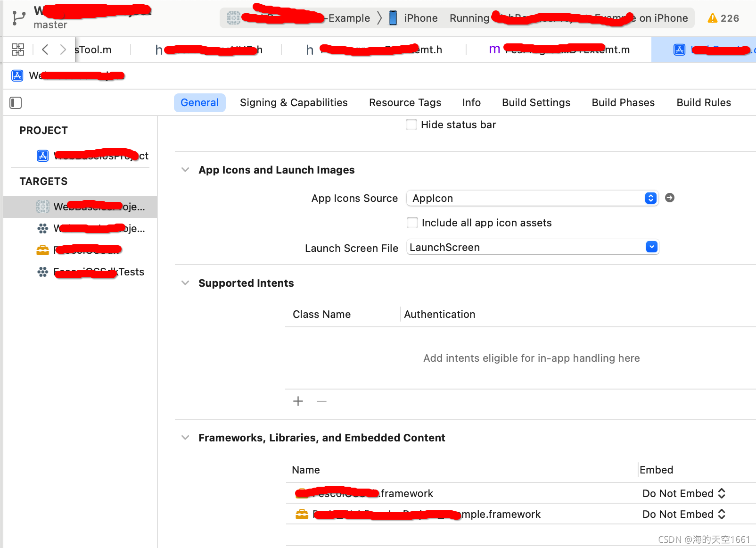
Task: Open the Info tab
Action: 471,103
